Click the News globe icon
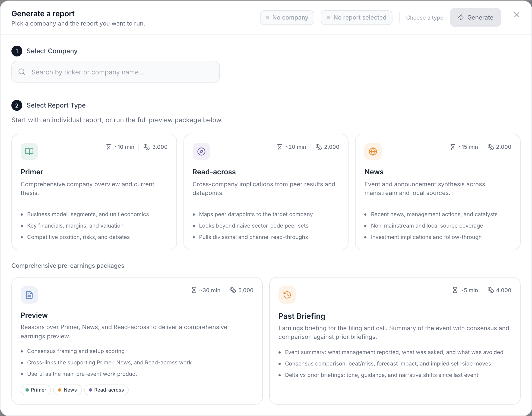 pos(373,152)
